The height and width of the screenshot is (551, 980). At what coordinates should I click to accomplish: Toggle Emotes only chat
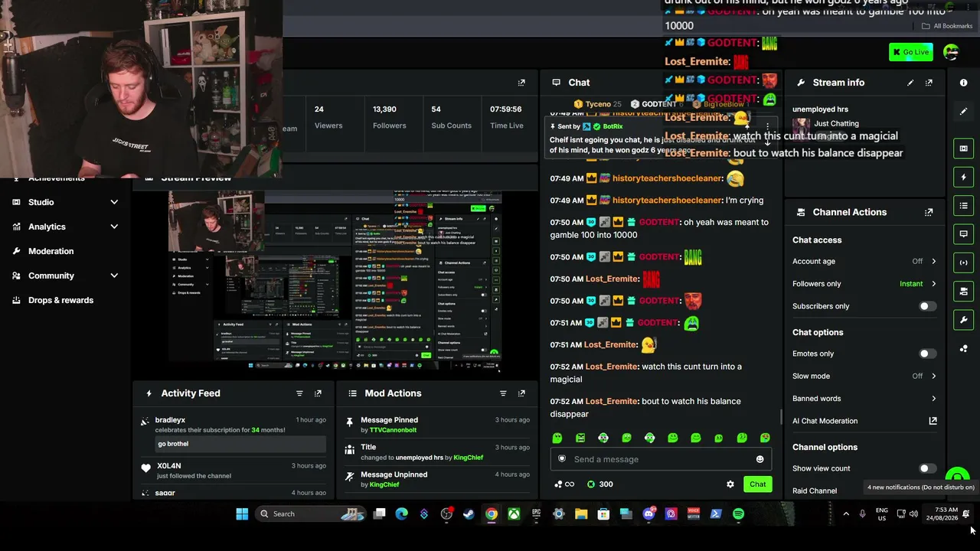click(927, 354)
